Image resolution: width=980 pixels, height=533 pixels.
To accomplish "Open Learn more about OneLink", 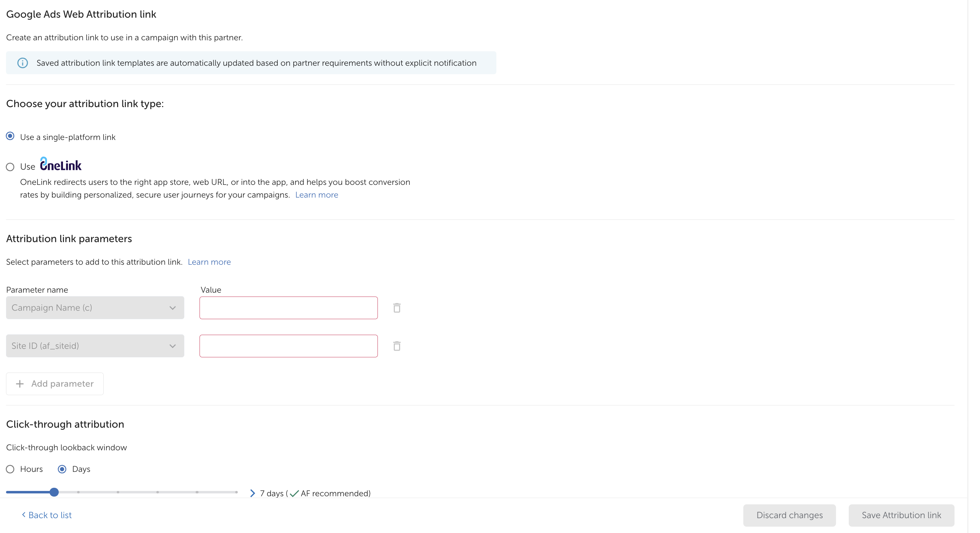I will pos(317,195).
